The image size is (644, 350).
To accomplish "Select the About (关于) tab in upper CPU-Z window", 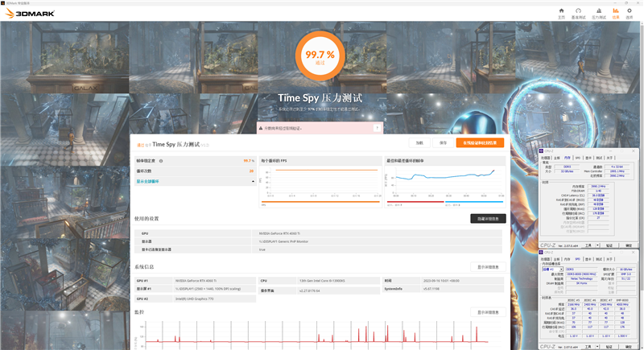I will [609, 158].
